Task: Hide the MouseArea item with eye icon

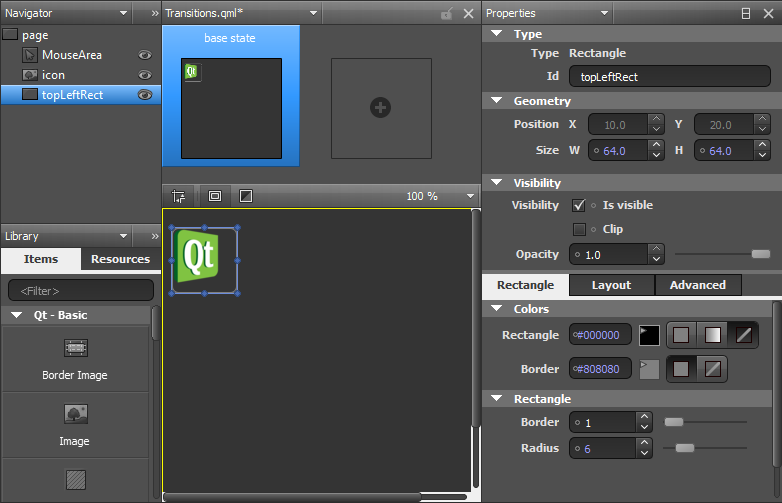Action: click(x=144, y=55)
